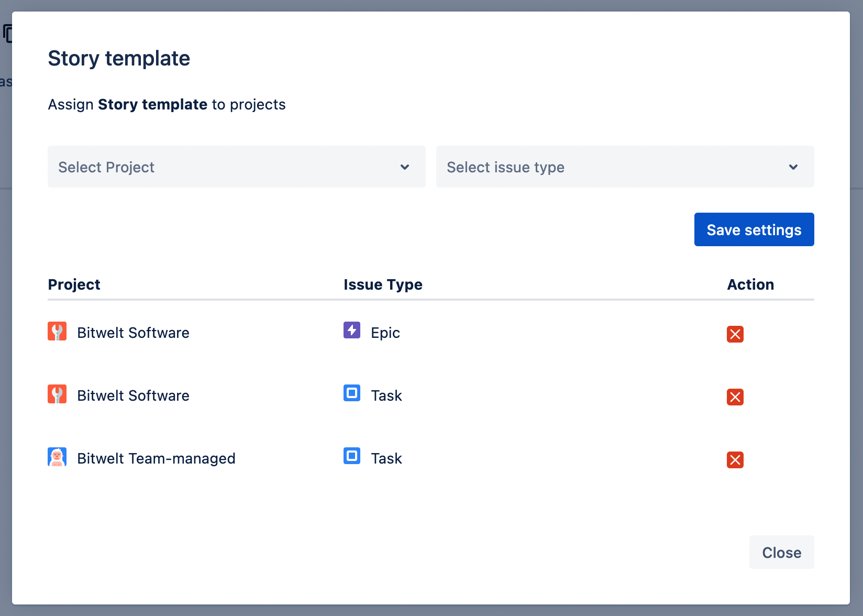Screen dimensions: 863x616
Task: Select the Bitwelt Team-managed project name
Action: point(156,458)
